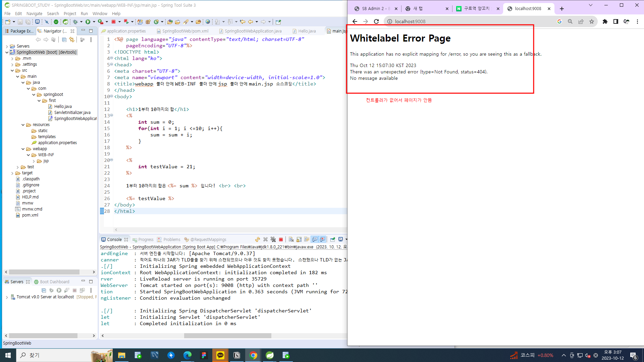Click the console horizontal scrollbar thumb
Viewport: 644px width, 362px height.
[227, 336]
